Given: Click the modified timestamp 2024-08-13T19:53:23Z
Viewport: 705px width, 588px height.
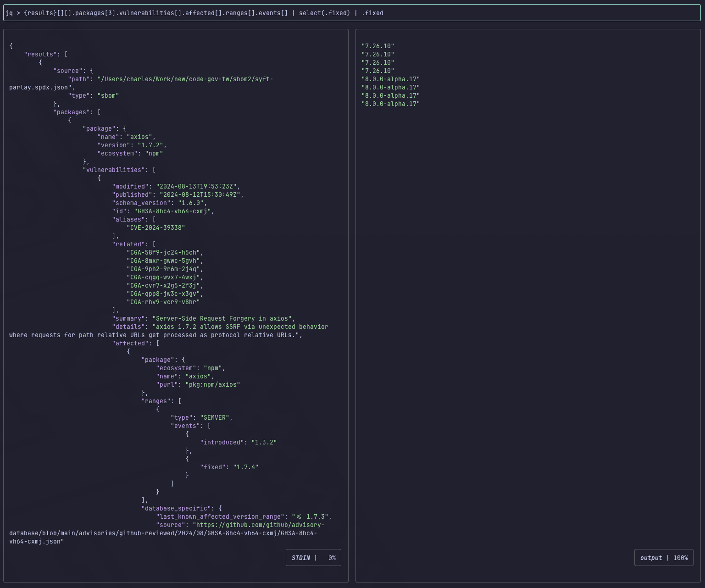Looking at the screenshot, I should pos(196,186).
